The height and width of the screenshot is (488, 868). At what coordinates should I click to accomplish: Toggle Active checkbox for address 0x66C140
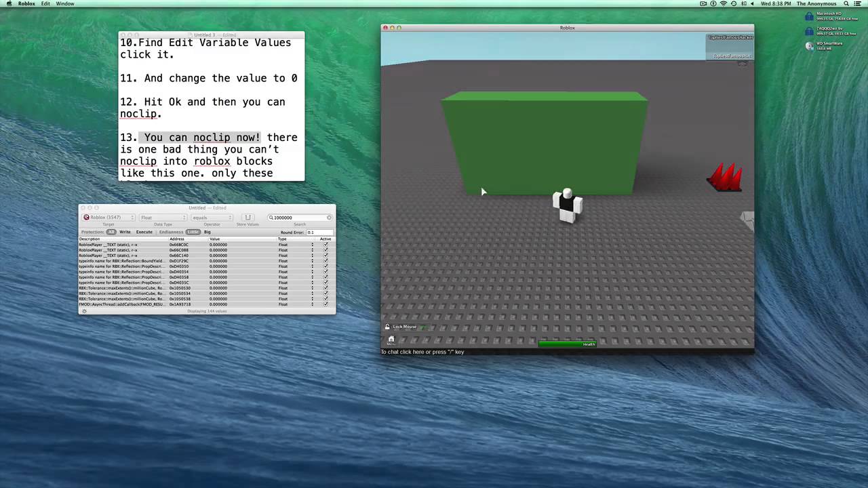pyautogui.click(x=325, y=256)
